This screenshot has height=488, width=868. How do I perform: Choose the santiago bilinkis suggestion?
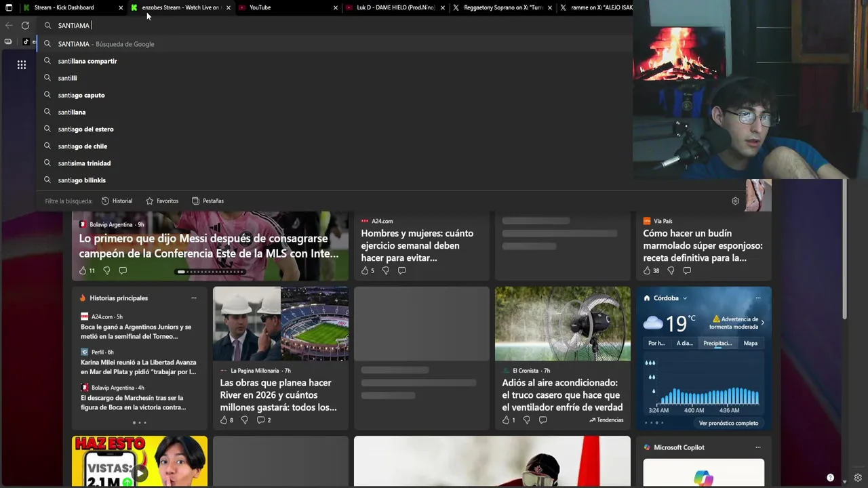(x=334, y=180)
